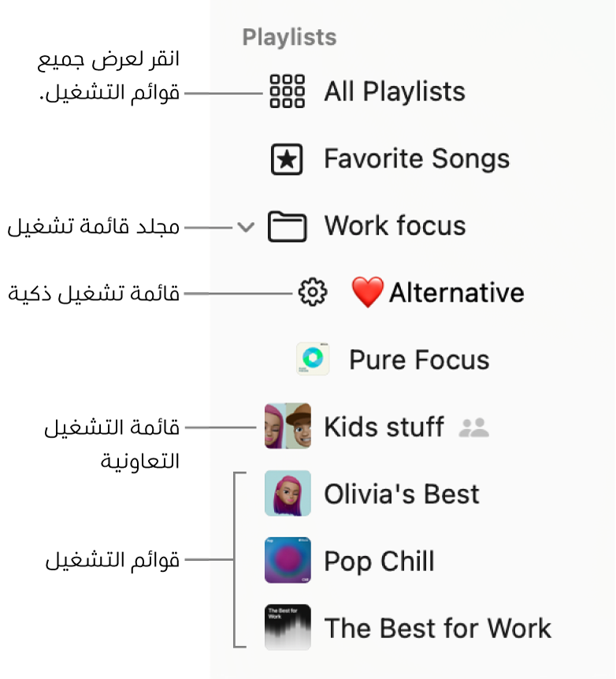Select the Favorite Songs playlist
This screenshot has height=679, width=616.
[417, 159]
